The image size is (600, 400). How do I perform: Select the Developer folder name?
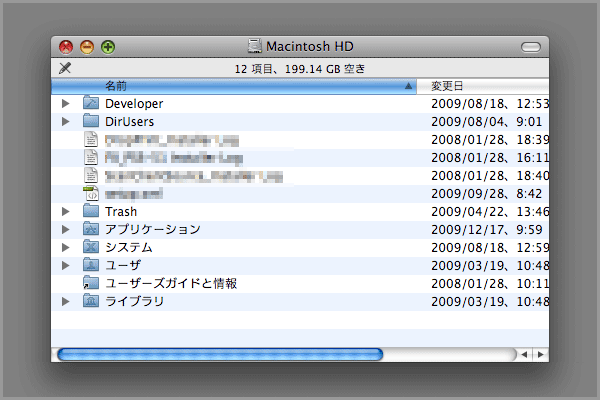134,104
